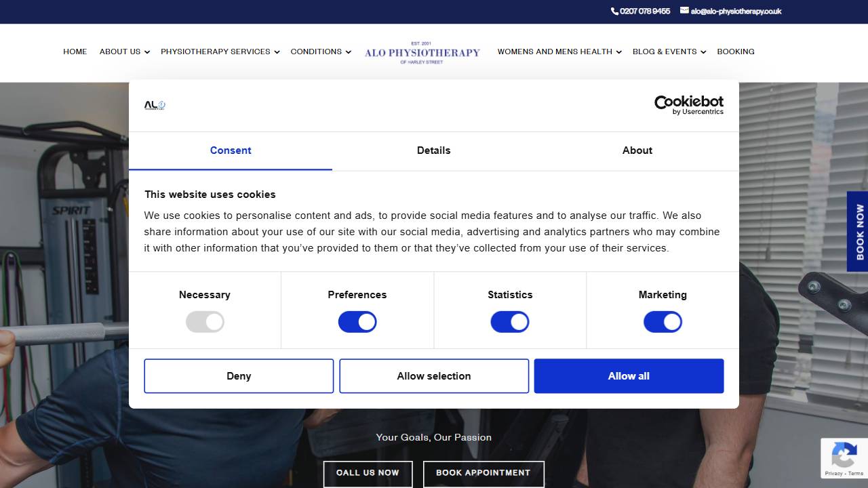This screenshot has width=868, height=488.
Task: Click the Statistics label text
Action: [510, 295]
